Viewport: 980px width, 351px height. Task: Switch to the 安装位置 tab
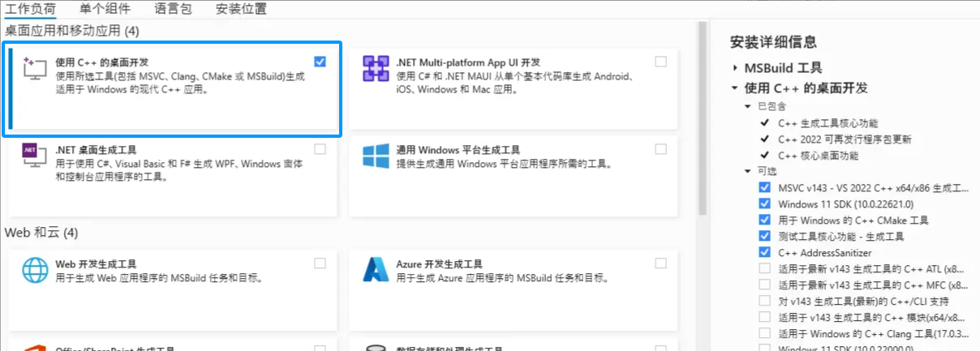(241, 9)
